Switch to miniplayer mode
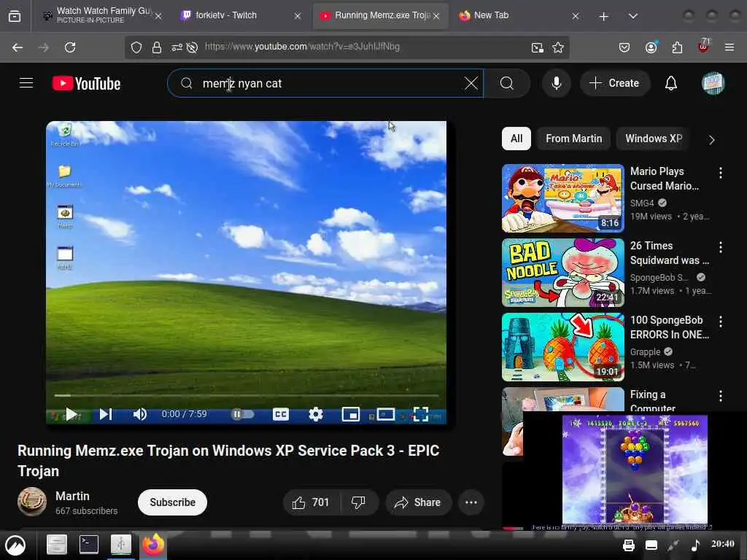Image resolution: width=747 pixels, height=560 pixels. [x=351, y=414]
